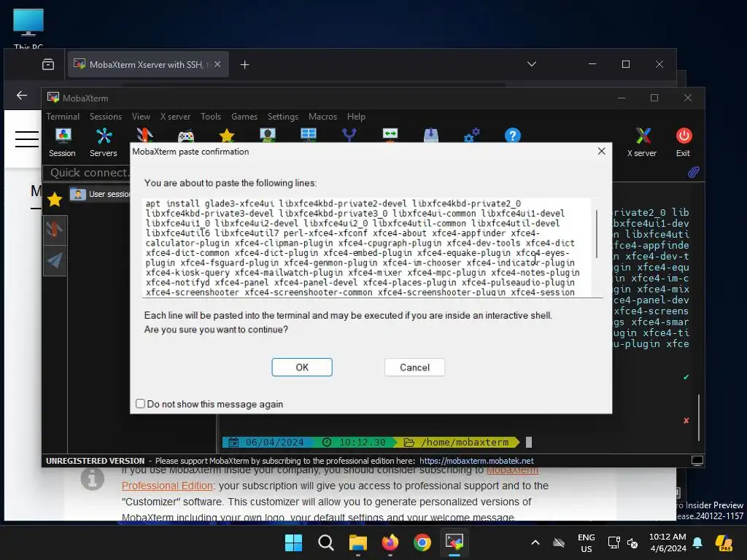The width and height of the screenshot is (747, 560).
Task: Confirm paste with the OK button
Action: point(302,367)
